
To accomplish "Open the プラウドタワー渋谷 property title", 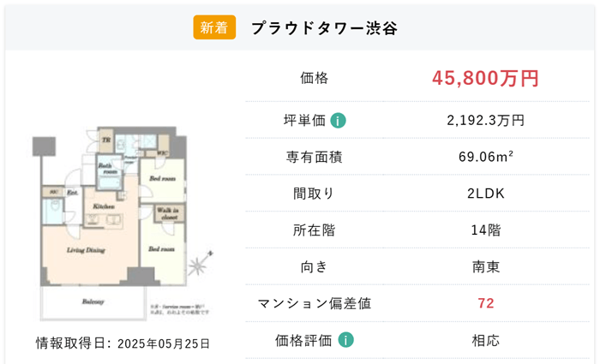I will click(x=324, y=28).
